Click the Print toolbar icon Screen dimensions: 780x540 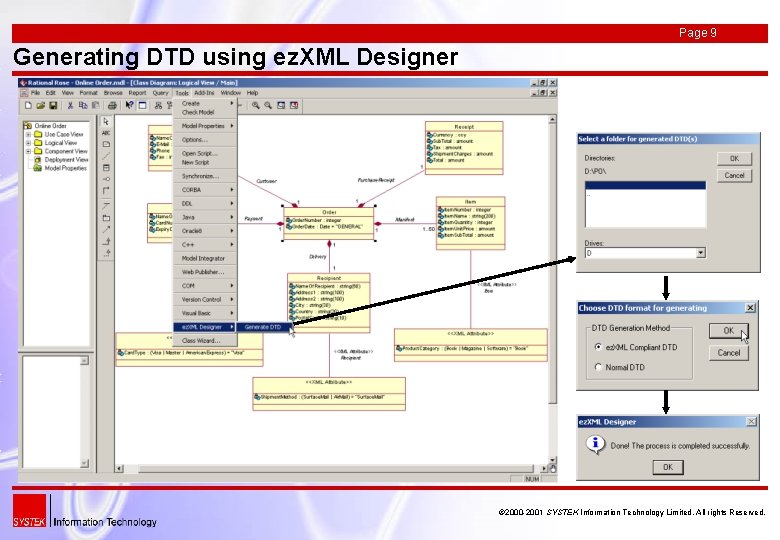[x=112, y=105]
